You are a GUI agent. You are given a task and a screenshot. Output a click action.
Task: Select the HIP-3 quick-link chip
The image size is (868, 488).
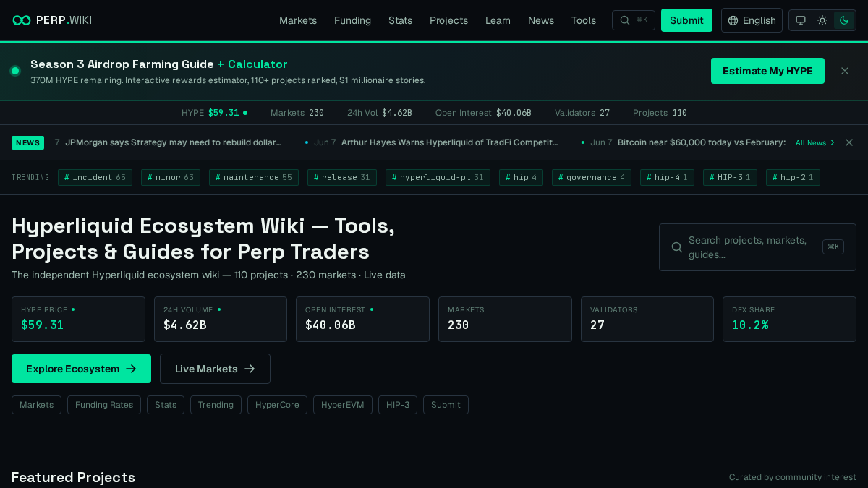click(x=398, y=405)
